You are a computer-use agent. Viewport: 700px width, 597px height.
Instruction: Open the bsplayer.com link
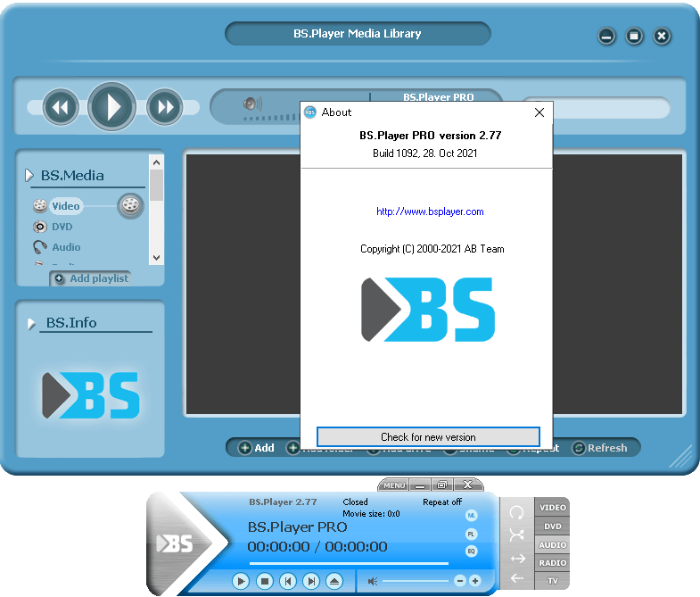pos(430,211)
